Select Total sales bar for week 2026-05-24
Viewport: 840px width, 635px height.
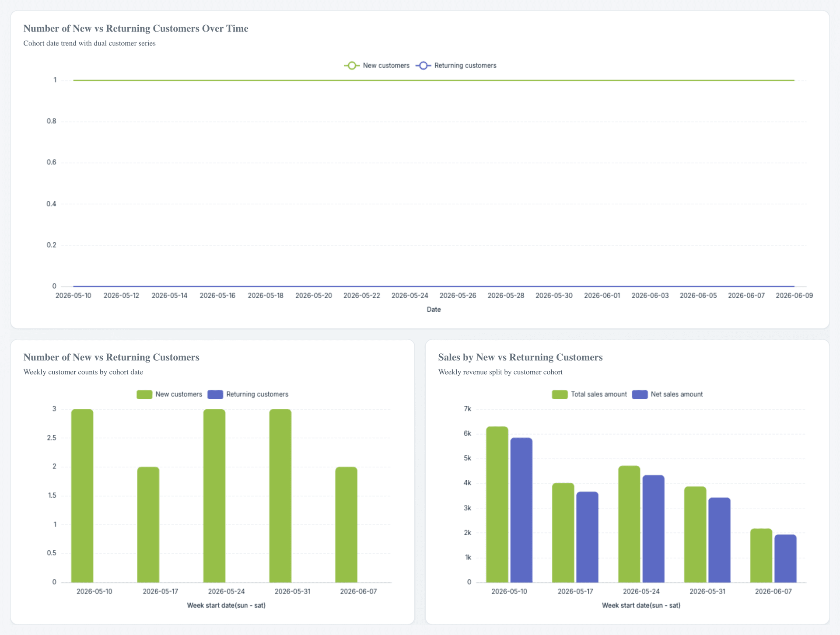coord(629,524)
